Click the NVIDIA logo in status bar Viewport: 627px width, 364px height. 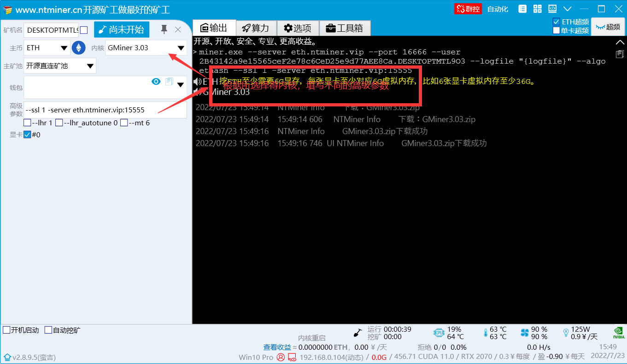click(619, 333)
